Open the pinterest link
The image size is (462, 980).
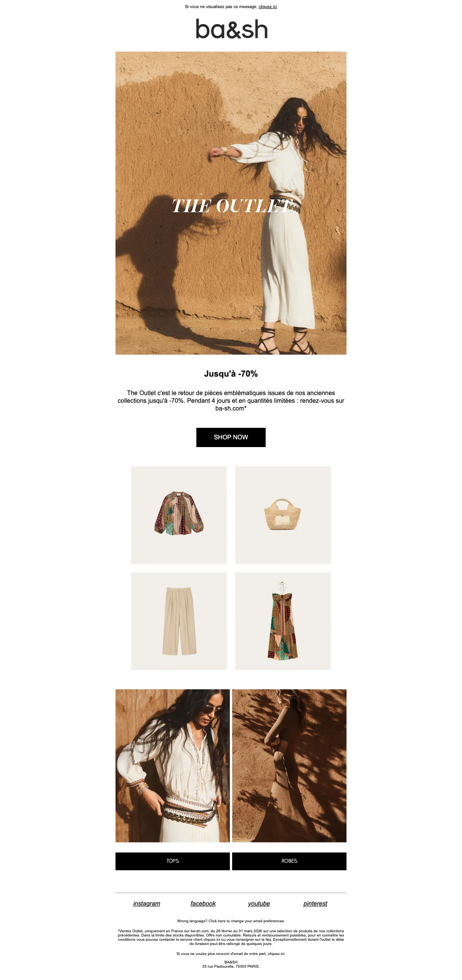[315, 903]
